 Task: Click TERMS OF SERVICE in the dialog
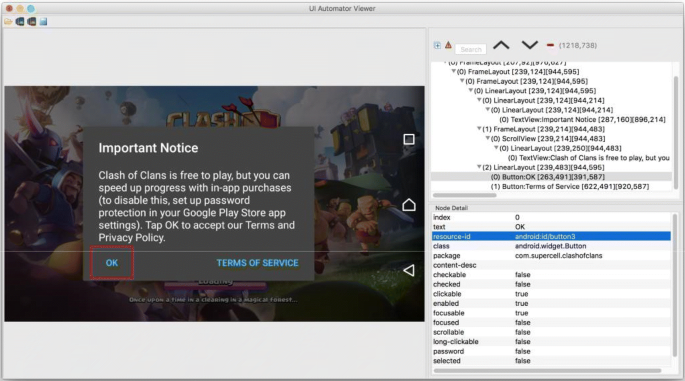point(257,263)
